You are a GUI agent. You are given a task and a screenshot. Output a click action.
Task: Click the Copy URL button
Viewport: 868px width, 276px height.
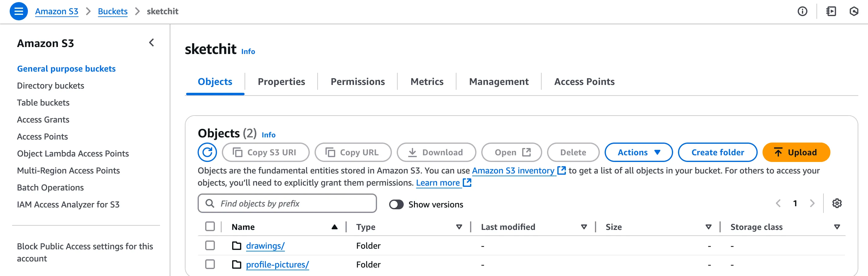353,152
